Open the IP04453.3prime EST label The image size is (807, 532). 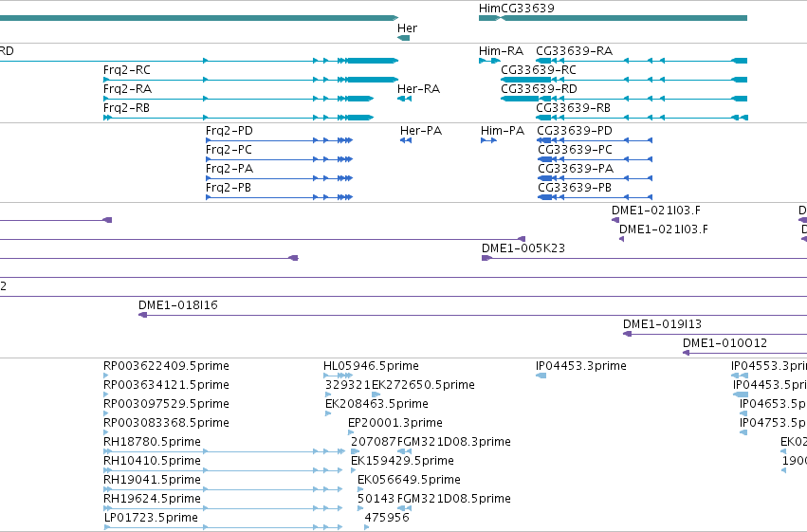click(581, 366)
